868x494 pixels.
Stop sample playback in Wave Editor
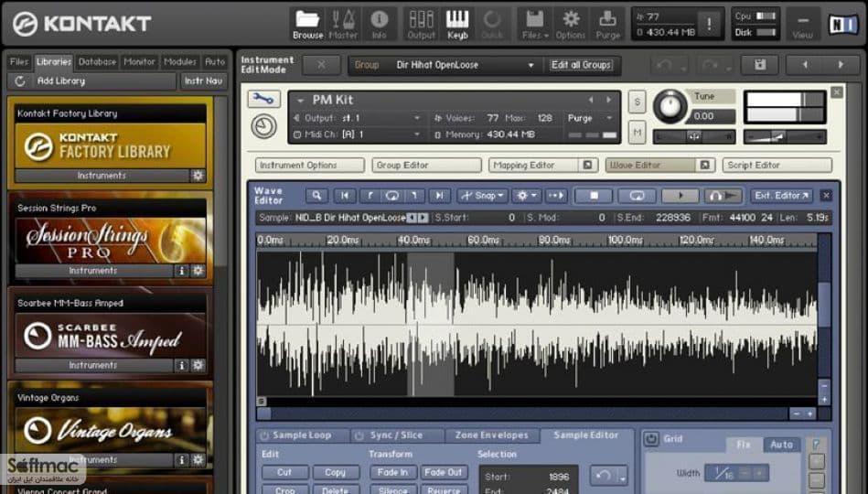[x=594, y=196]
